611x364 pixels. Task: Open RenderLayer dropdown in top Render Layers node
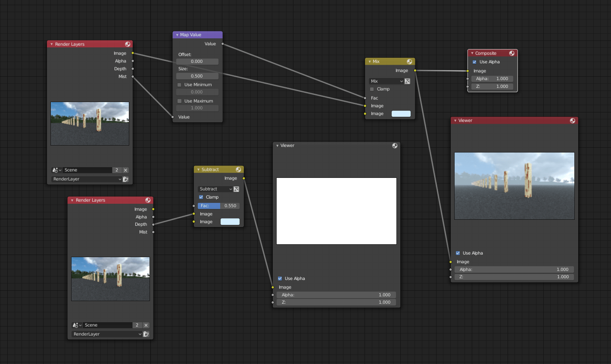(x=87, y=179)
